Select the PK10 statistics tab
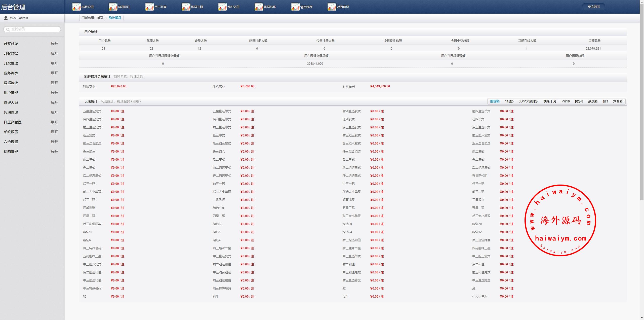The width and height of the screenshot is (644, 320). tap(565, 101)
